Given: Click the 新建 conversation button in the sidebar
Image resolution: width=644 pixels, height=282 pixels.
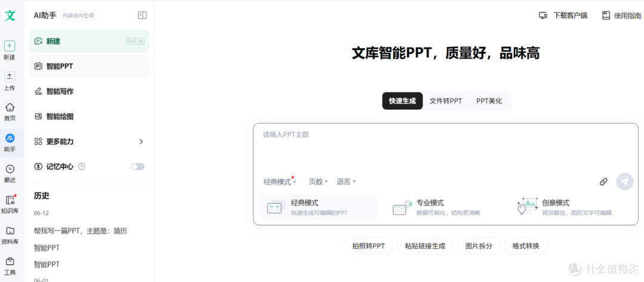Looking at the screenshot, I should click(89, 41).
